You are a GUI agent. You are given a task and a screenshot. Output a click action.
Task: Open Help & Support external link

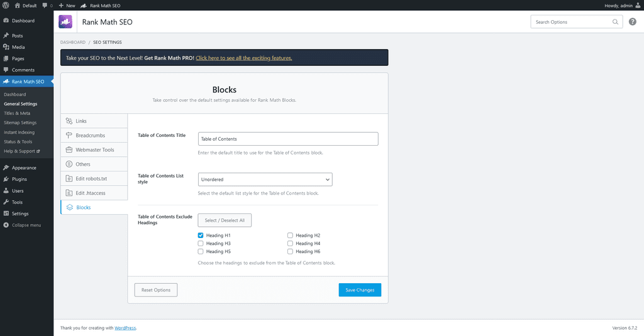pyautogui.click(x=22, y=151)
